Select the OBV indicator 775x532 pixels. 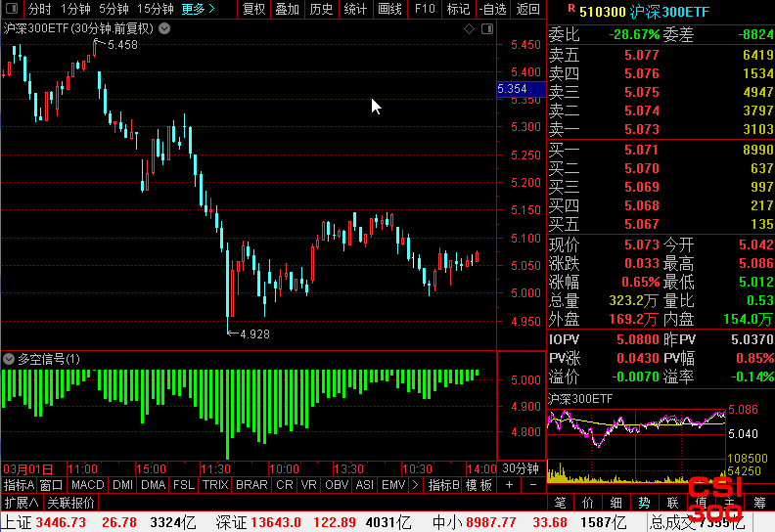pyautogui.click(x=337, y=485)
